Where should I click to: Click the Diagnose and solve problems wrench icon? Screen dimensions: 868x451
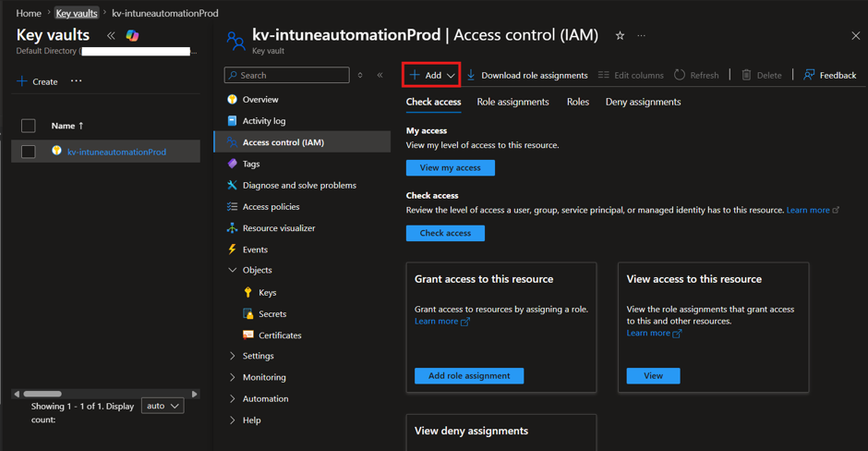pos(232,185)
